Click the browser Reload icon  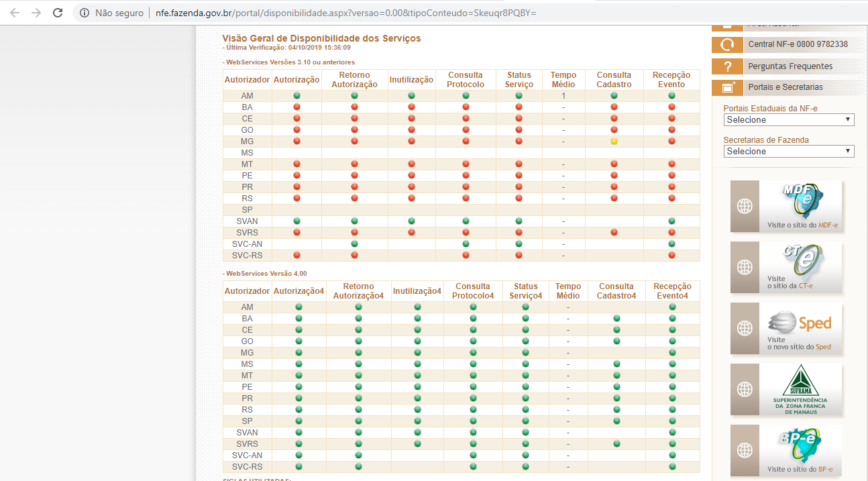(x=58, y=13)
